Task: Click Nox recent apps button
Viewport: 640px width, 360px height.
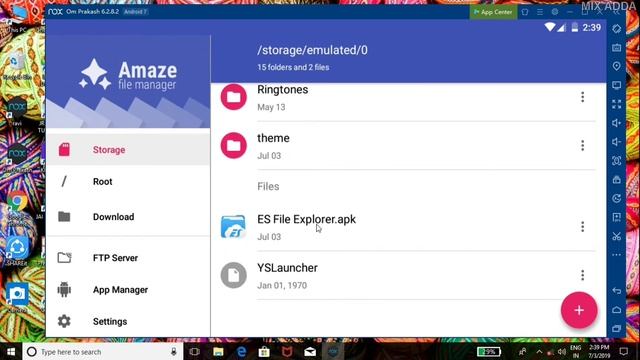Action: 616,329
